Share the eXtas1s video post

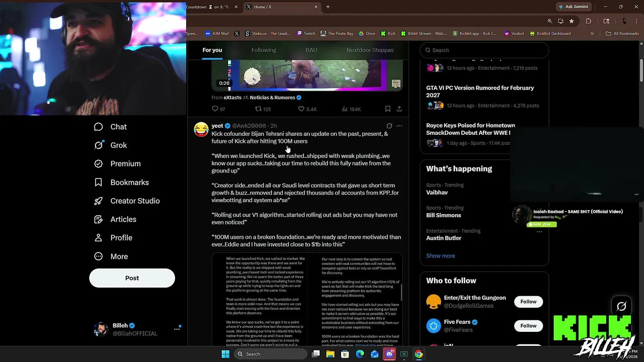pos(399,109)
